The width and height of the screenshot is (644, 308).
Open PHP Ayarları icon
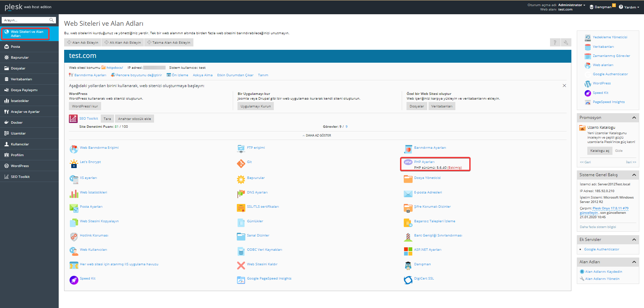point(408,162)
